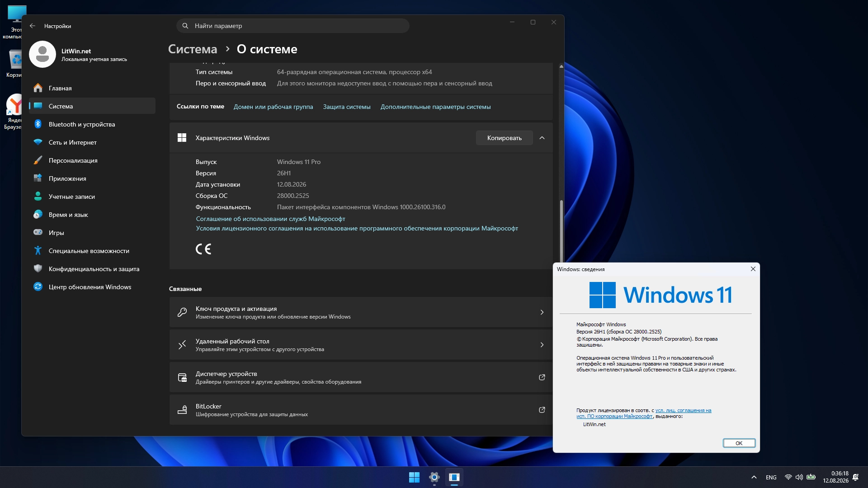Open the network icon in the system tray
This screenshot has width=868, height=488.
pyautogui.click(x=788, y=477)
